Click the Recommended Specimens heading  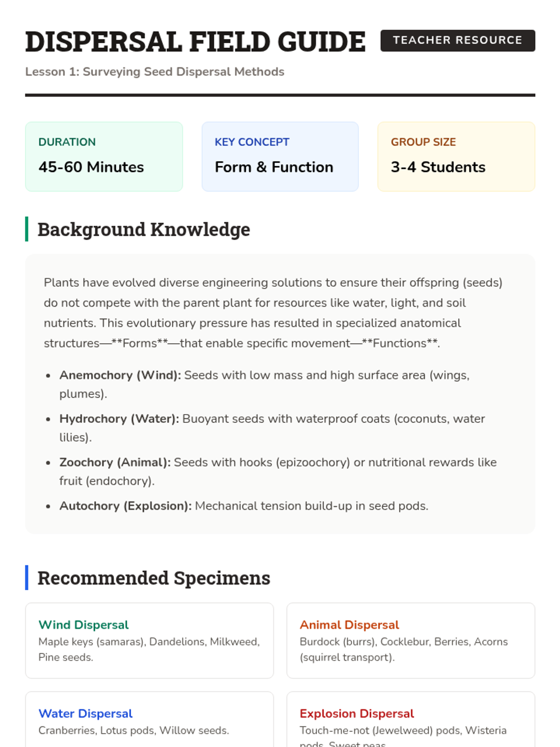(x=154, y=578)
